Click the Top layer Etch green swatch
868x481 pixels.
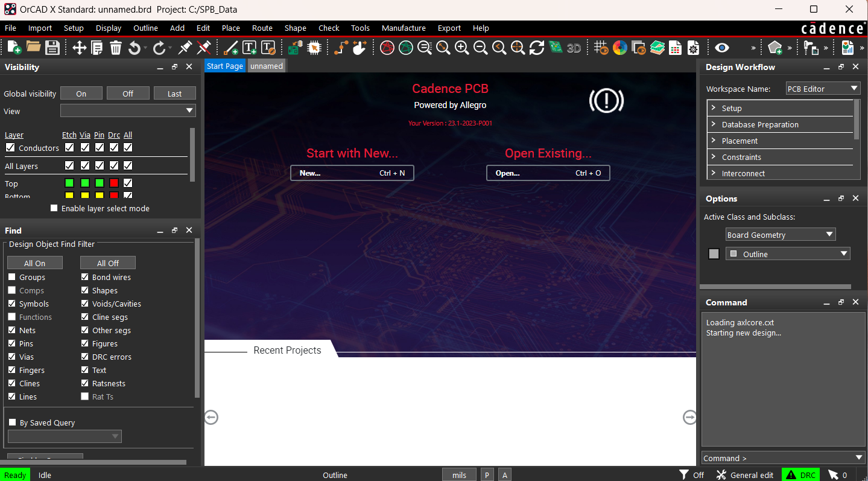pyautogui.click(x=69, y=183)
